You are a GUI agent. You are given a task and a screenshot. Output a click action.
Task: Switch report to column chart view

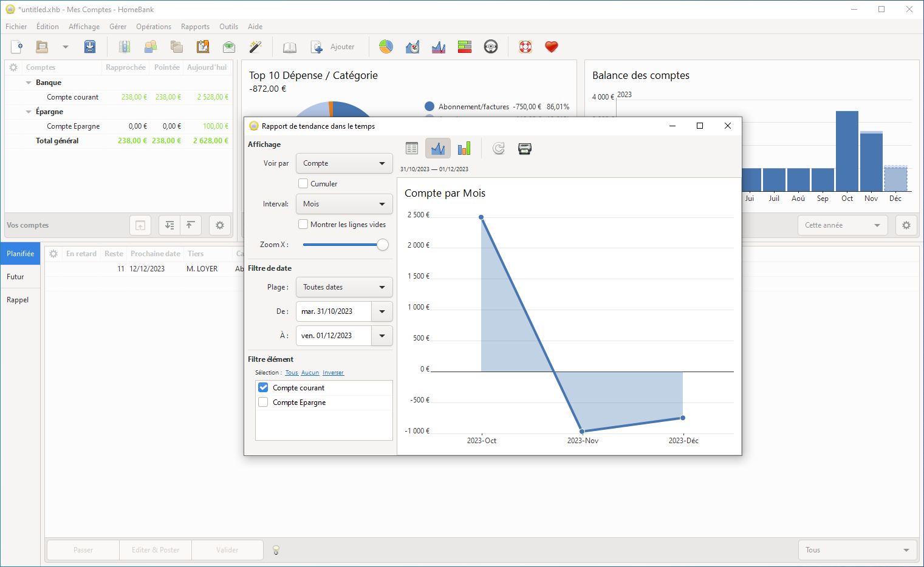(464, 149)
